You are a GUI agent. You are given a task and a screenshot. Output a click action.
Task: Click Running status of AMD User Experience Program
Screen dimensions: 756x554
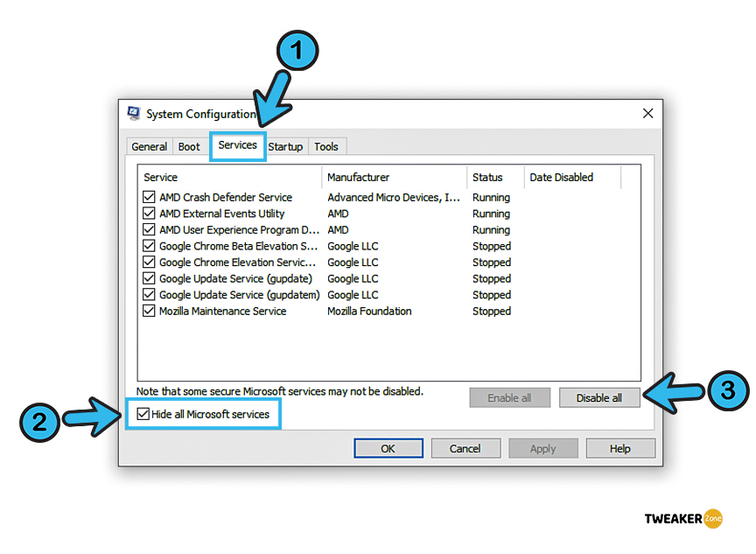[x=491, y=229]
